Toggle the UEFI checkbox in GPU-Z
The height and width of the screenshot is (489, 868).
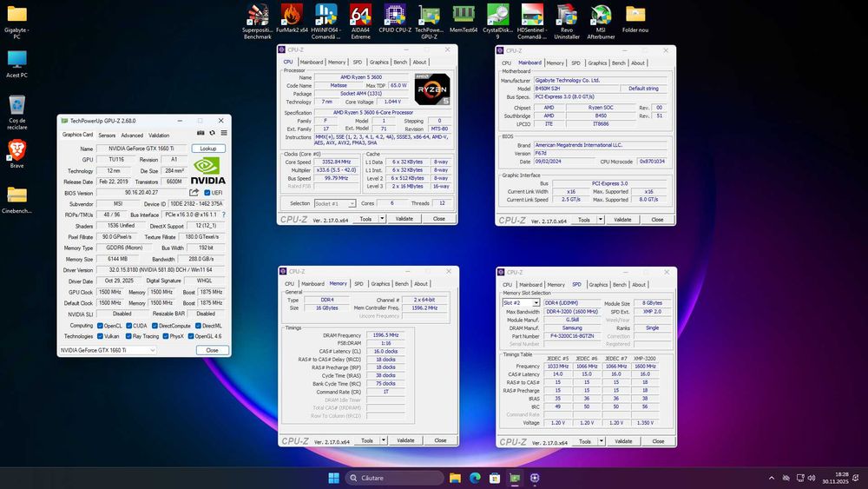coord(207,193)
